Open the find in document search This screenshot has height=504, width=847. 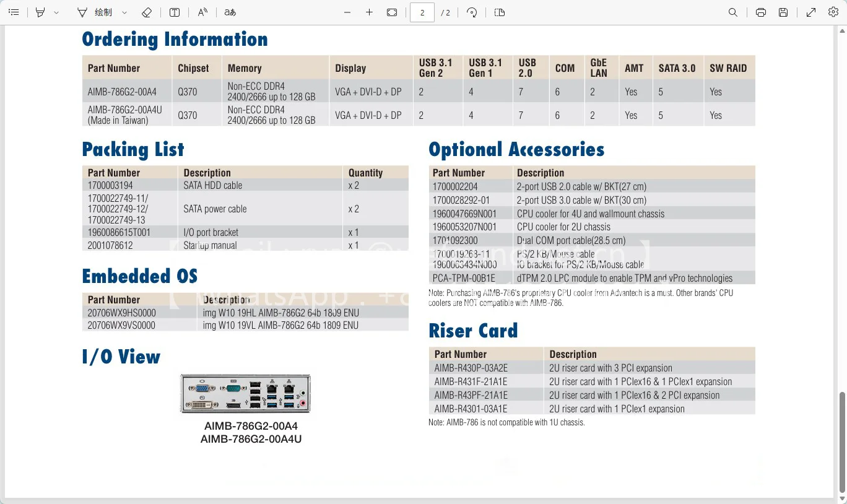tap(733, 12)
